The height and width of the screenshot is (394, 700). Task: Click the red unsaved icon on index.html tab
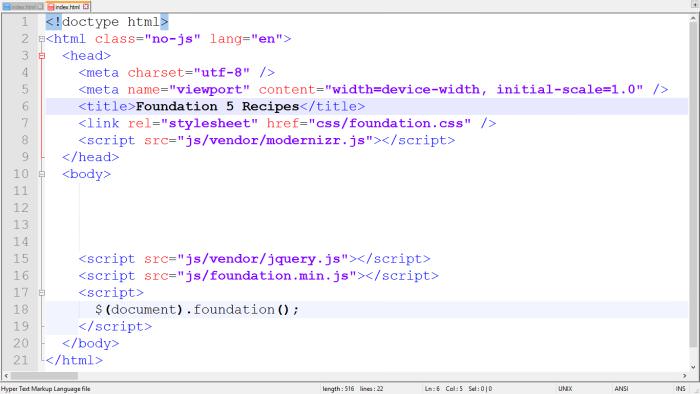[51, 7]
